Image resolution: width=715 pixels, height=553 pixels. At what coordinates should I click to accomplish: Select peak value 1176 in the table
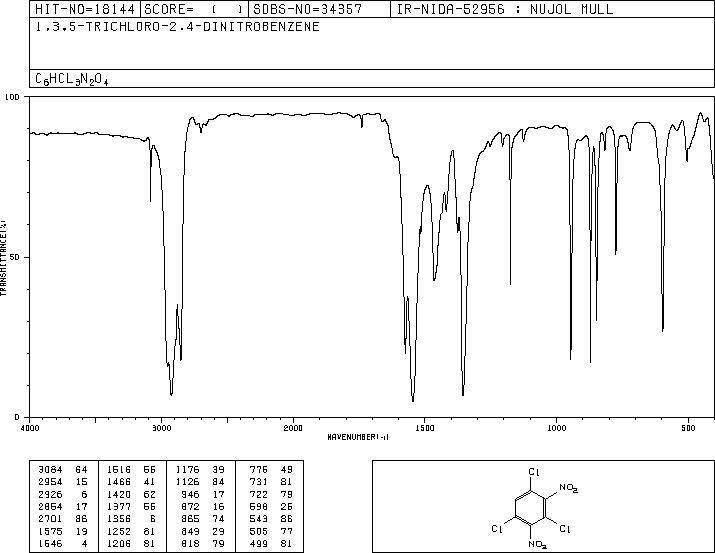click(x=187, y=470)
